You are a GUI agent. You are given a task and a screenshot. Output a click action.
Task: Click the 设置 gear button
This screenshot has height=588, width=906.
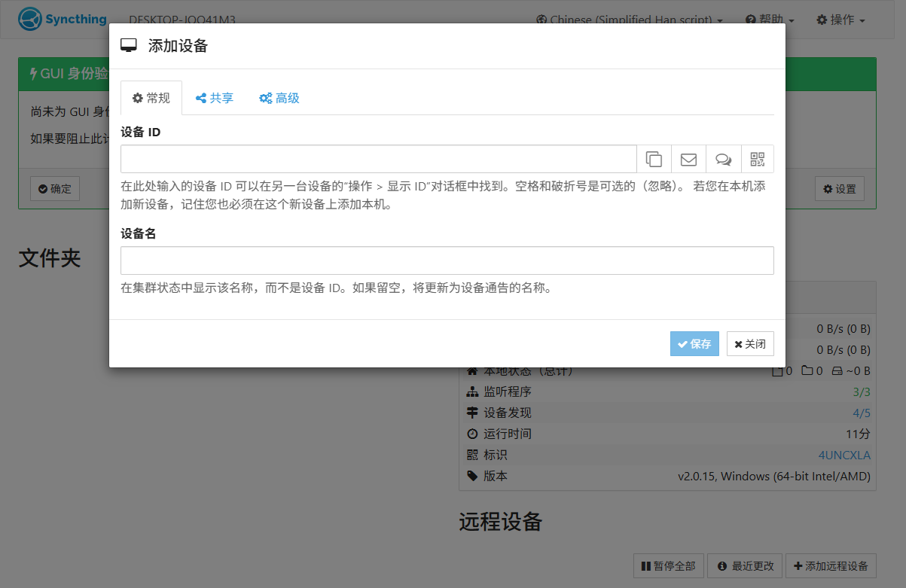(839, 189)
